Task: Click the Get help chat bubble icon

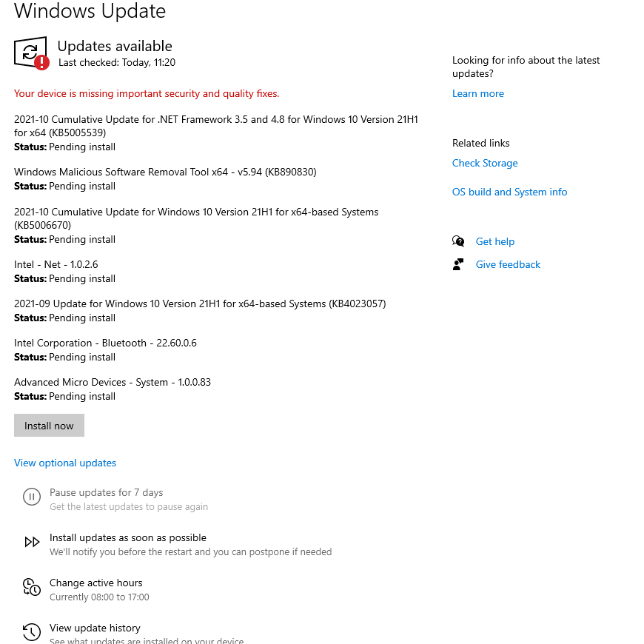Action: click(458, 241)
